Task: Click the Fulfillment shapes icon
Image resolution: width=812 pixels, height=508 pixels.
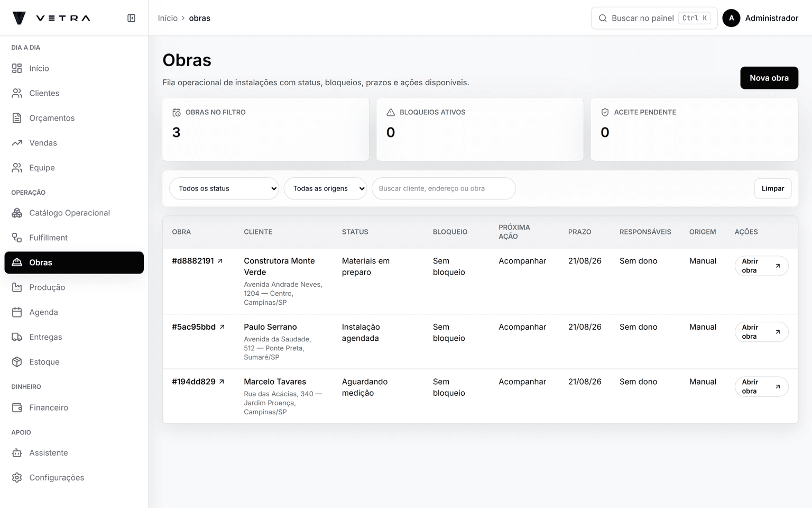Action: click(x=17, y=238)
